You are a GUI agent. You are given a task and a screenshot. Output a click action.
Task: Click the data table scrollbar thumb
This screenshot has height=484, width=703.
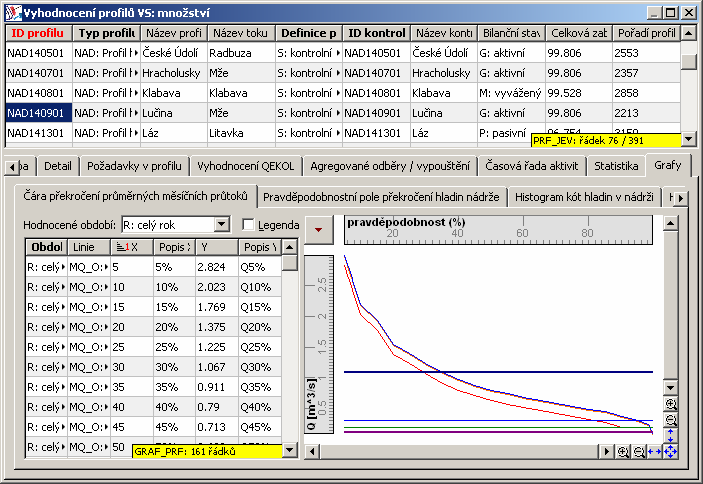[x=290, y=263]
